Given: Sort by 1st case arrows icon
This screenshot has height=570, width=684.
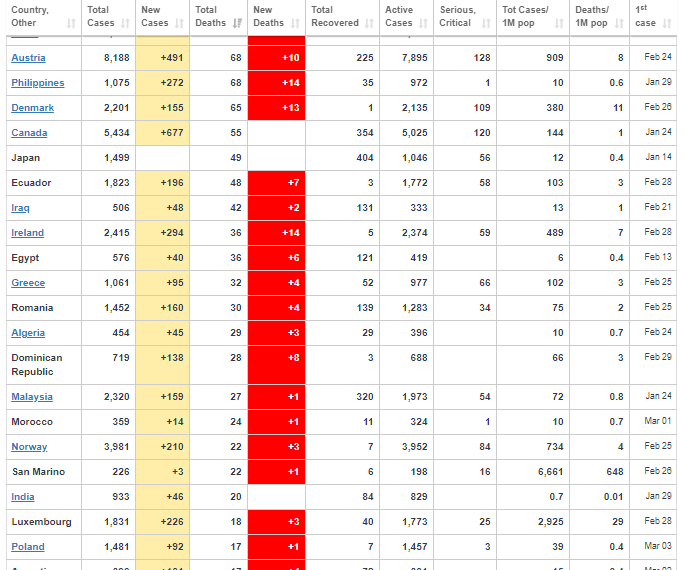Looking at the screenshot, I should point(667,23).
